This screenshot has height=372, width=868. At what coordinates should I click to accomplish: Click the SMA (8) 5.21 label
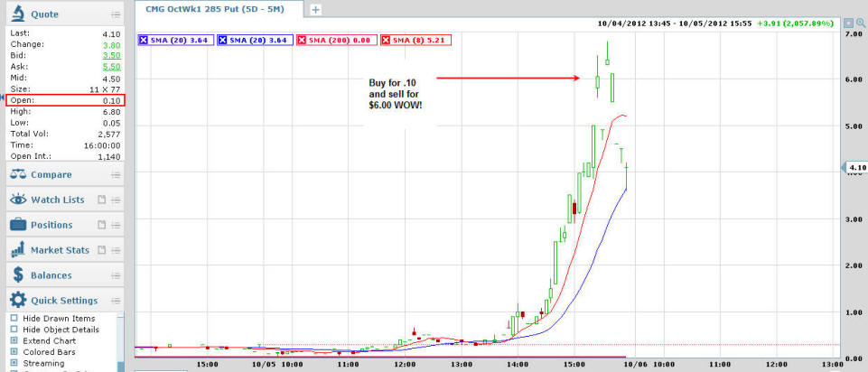point(420,40)
